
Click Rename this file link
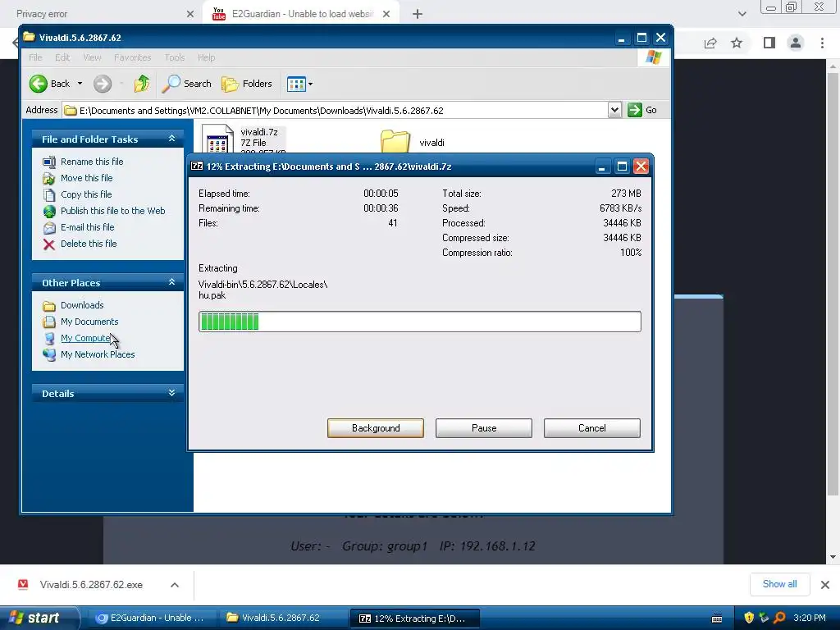point(92,162)
